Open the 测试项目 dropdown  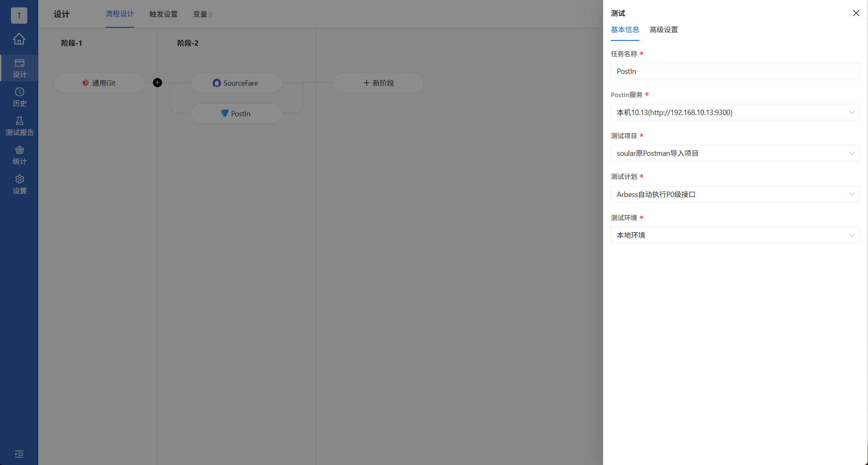click(735, 153)
